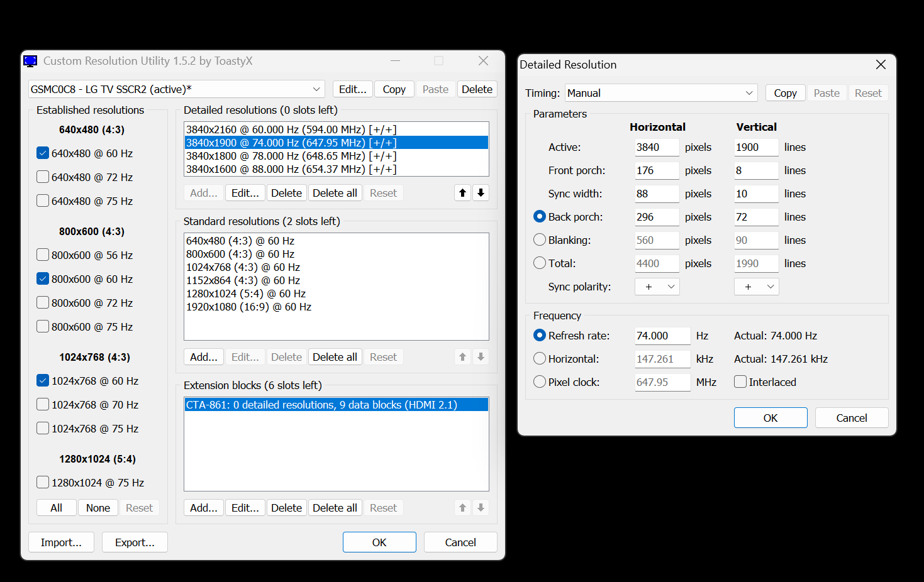This screenshot has width=924, height=582.
Task: Open the horizontal sync polarity dropdown
Action: tap(657, 286)
